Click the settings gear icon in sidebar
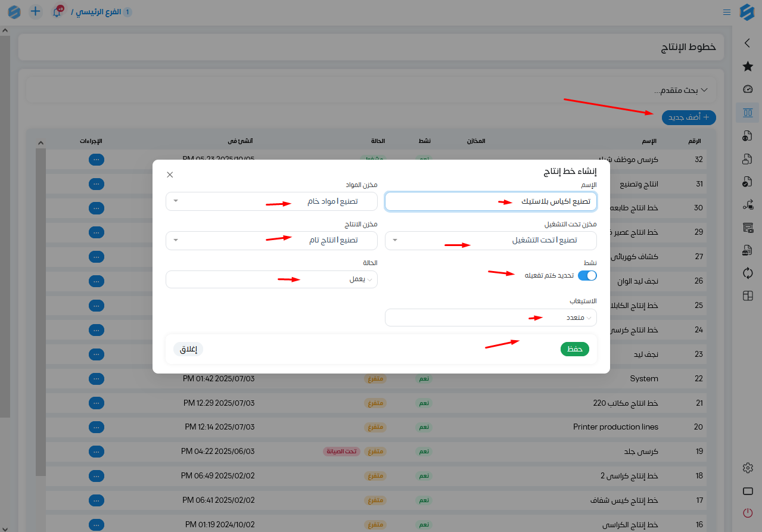The height and width of the screenshot is (532, 762). point(748,468)
